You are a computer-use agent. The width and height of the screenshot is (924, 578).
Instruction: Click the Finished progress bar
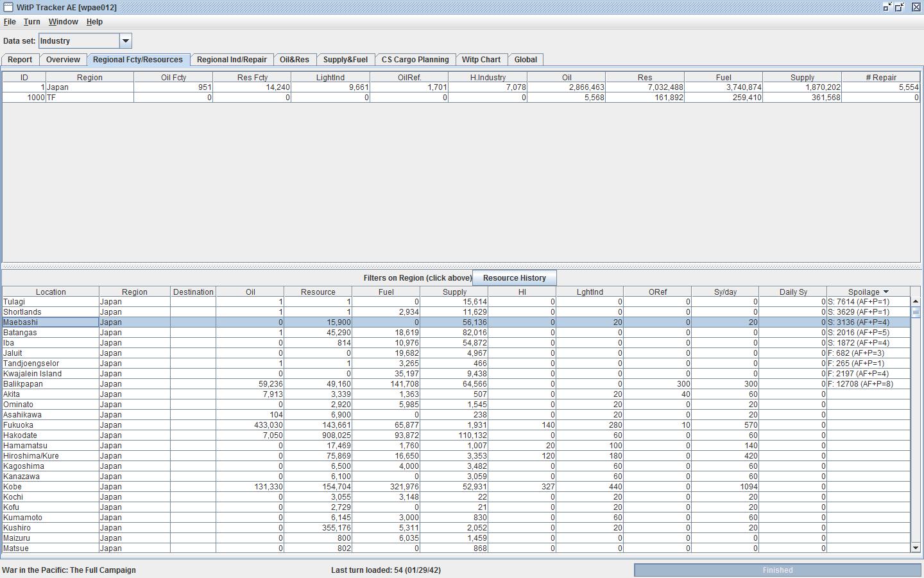click(x=778, y=570)
